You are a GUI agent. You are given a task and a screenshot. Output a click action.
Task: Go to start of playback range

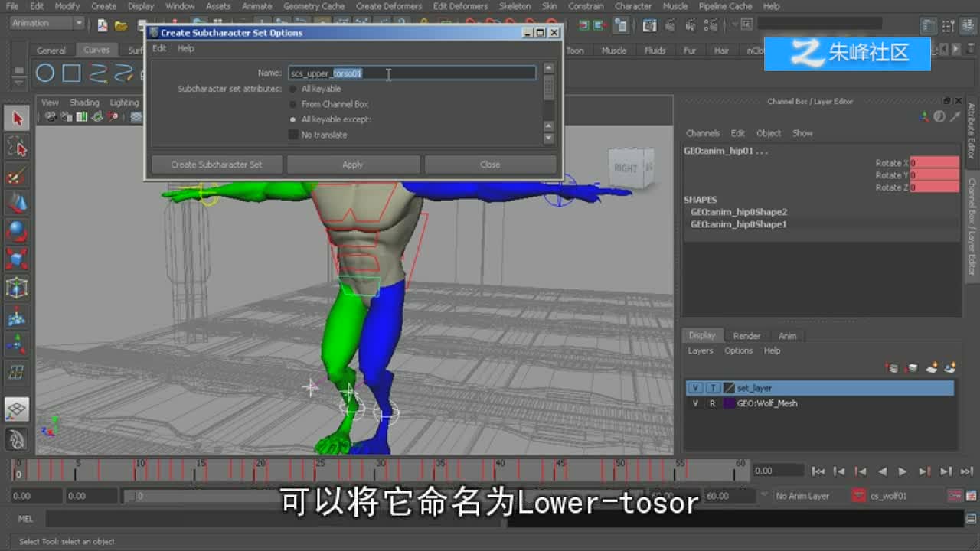818,471
